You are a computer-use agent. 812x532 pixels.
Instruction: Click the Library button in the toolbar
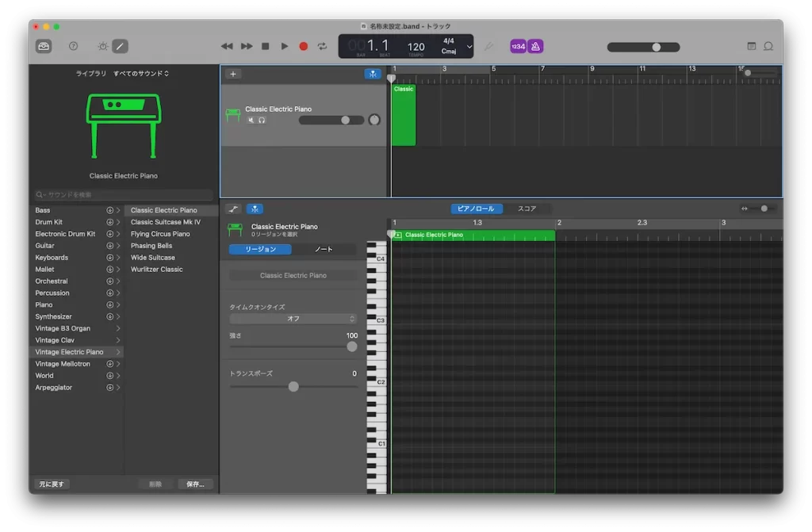pos(44,47)
